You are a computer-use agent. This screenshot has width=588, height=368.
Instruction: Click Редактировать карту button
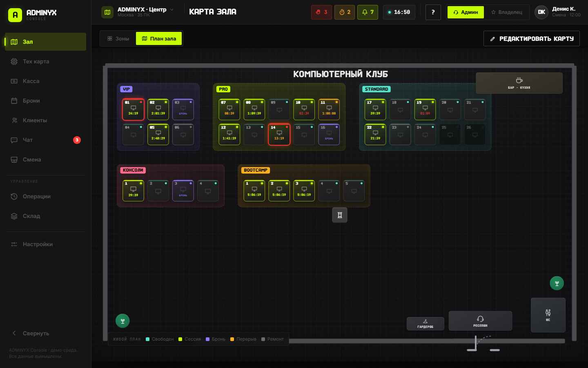click(531, 38)
